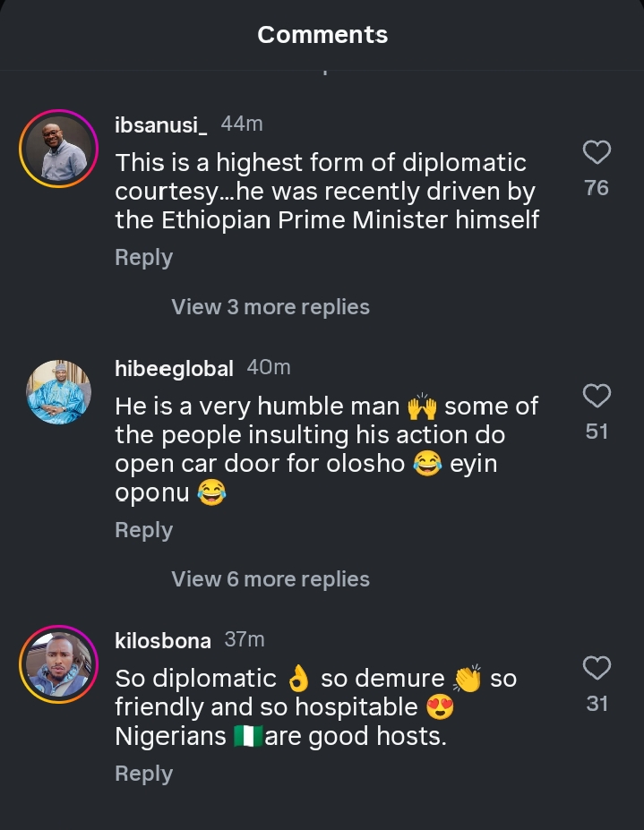Tap the diplomatic courtesy comment text
Screen dimensions: 644x830
pos(326,191)
